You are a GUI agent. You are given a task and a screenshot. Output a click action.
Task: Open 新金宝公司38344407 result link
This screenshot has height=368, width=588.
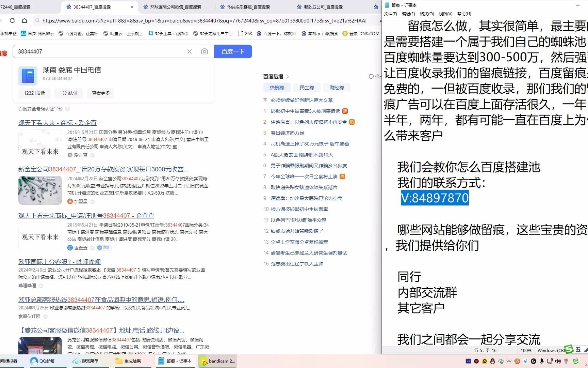click(x=103, y=169)
